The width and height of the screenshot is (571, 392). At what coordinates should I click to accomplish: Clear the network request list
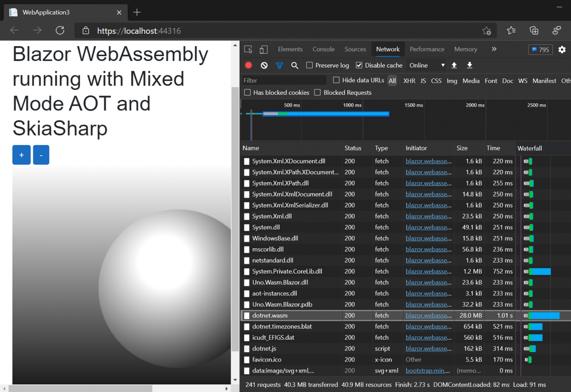(264, 65)
